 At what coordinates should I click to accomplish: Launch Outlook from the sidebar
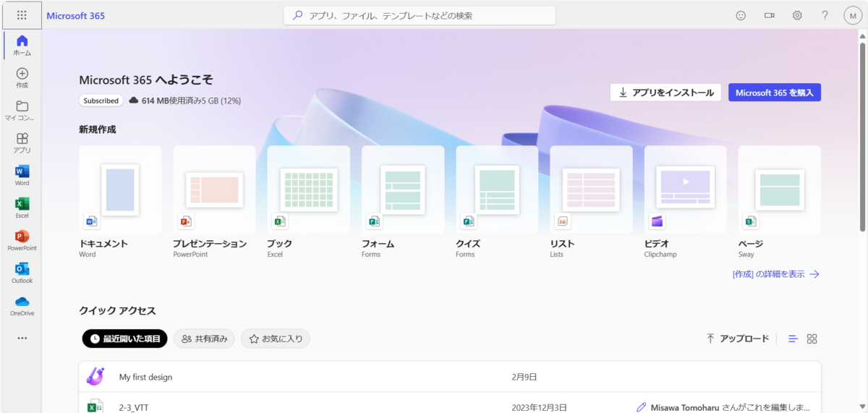(x=22, y=273)
